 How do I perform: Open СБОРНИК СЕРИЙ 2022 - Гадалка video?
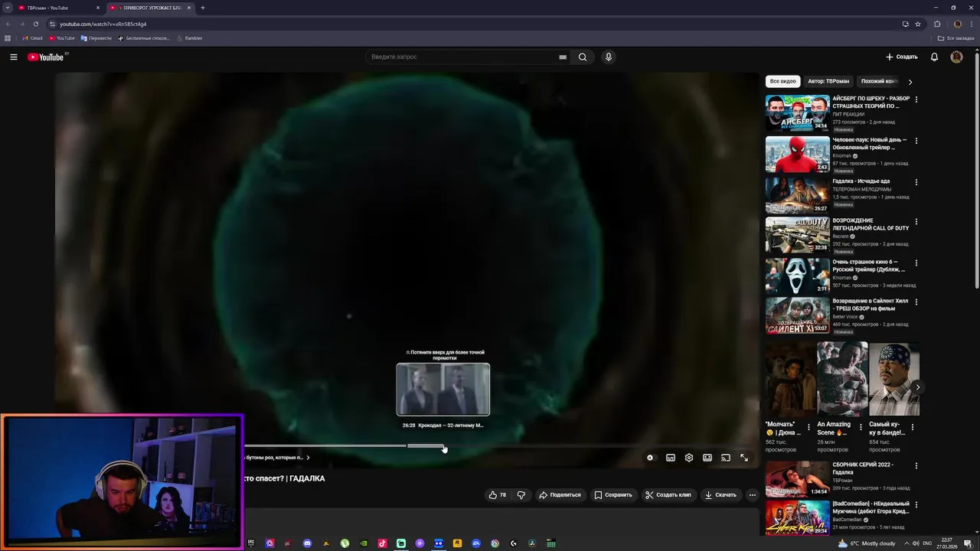click(x=797, y=478)
